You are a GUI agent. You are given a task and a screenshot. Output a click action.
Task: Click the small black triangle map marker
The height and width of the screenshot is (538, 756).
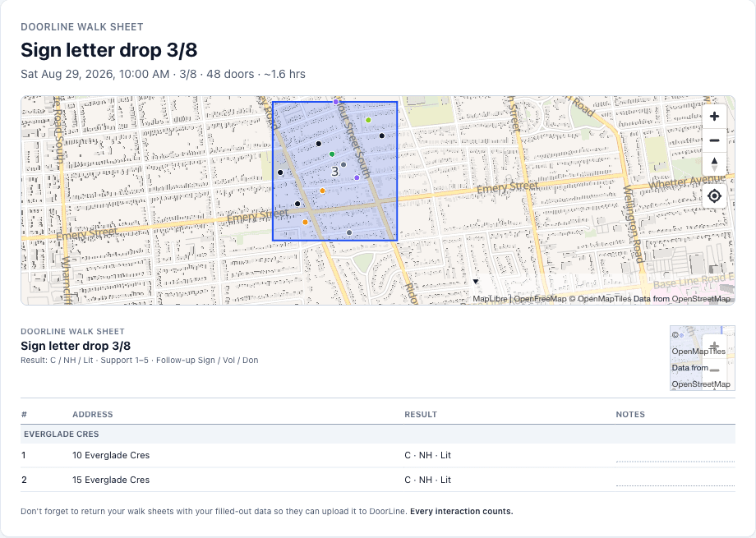point(476,282)
